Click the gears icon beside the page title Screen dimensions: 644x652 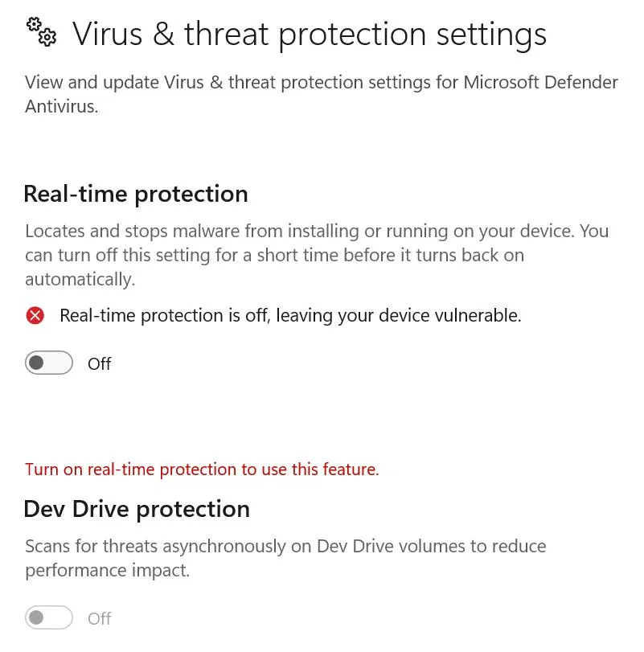point(42,33)
